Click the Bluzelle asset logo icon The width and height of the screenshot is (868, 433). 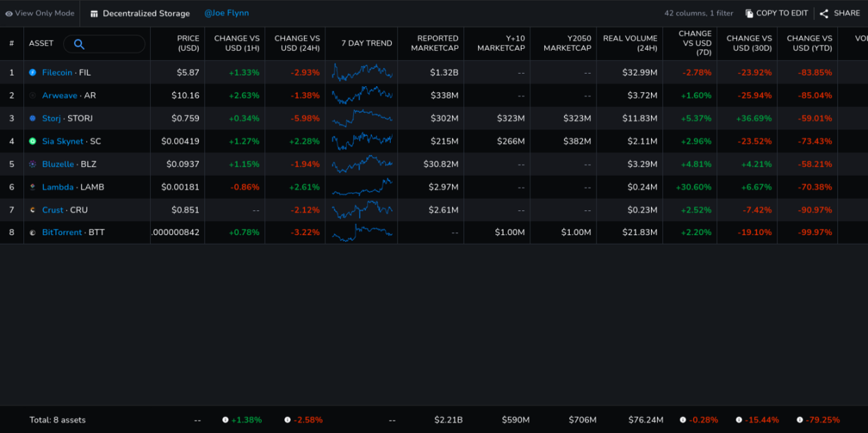(32, 164)
